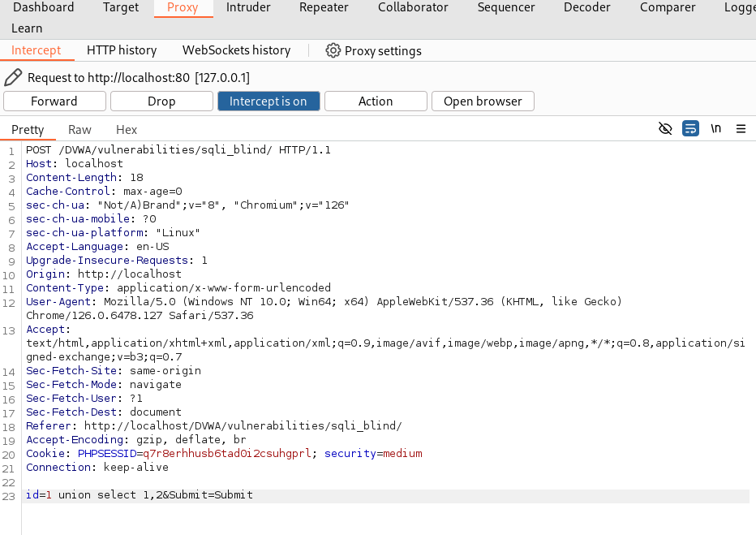756x535 pixels.
Task: Click the Sec-Fetch-Dest: document header
Action: pyautogui.click(x=104, y=412)
